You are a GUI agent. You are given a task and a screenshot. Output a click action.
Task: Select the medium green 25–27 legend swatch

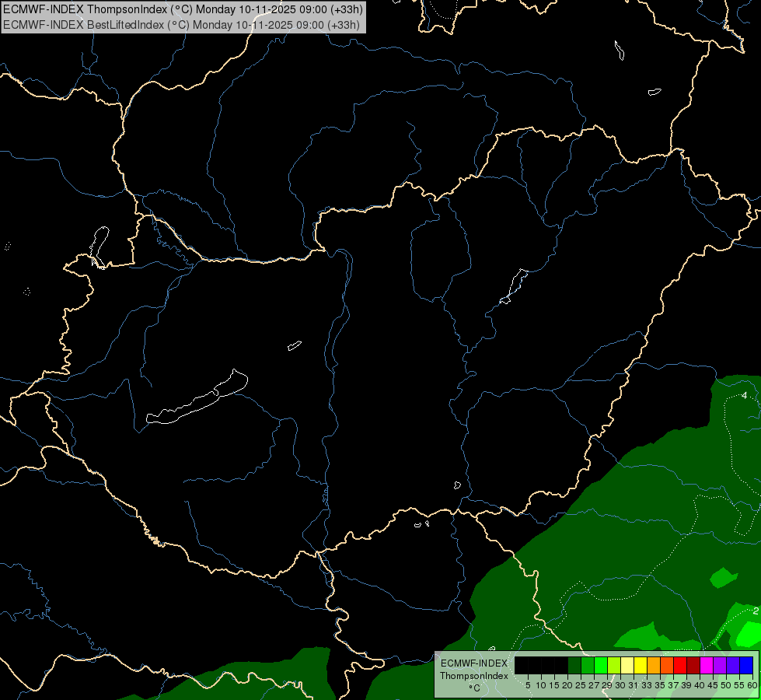tap(588, 665)
